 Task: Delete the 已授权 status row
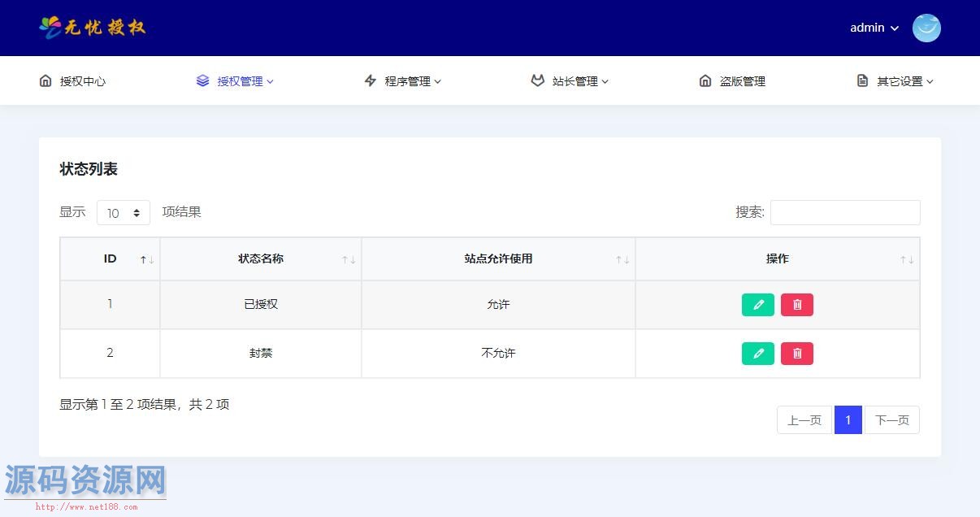(797, 305)
